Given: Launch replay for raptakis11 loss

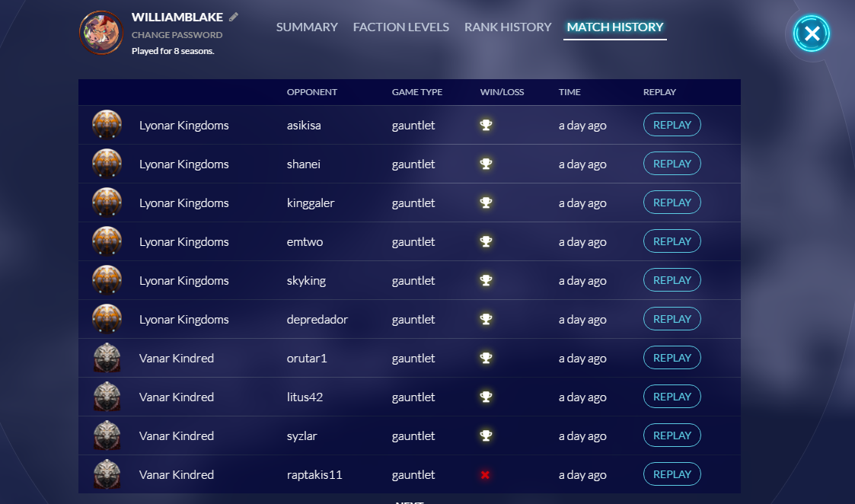Looking at the screenshot, I should [x=672, y=474].
